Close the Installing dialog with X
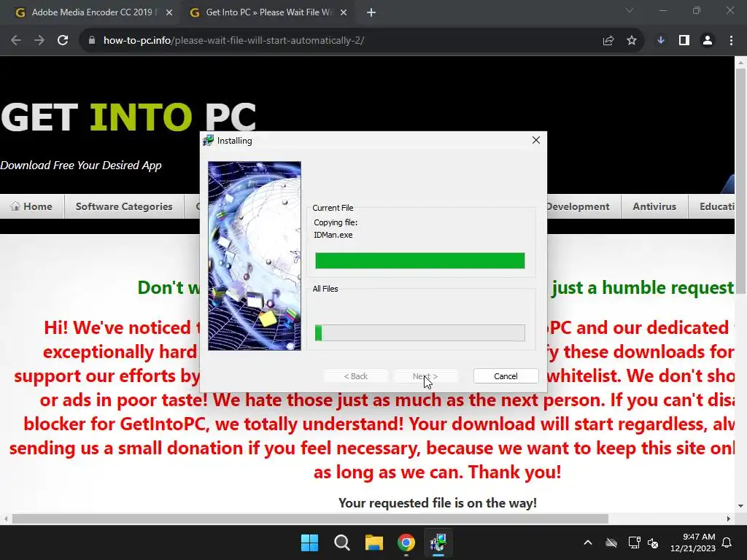The image size is (747, 560). point(536,140)
